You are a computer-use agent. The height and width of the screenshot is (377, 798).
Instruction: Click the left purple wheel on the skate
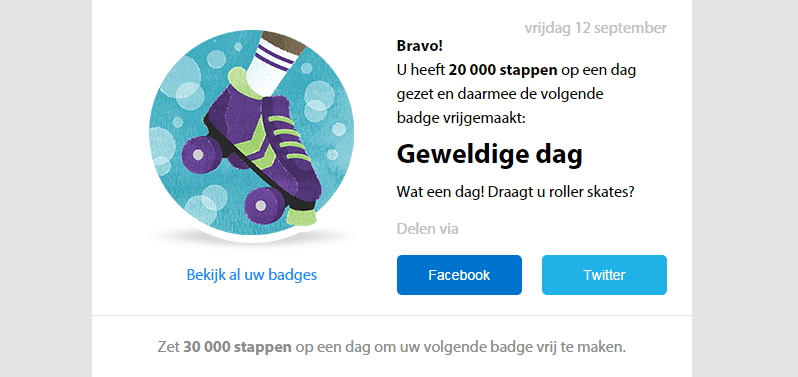[x=199, y=155]
